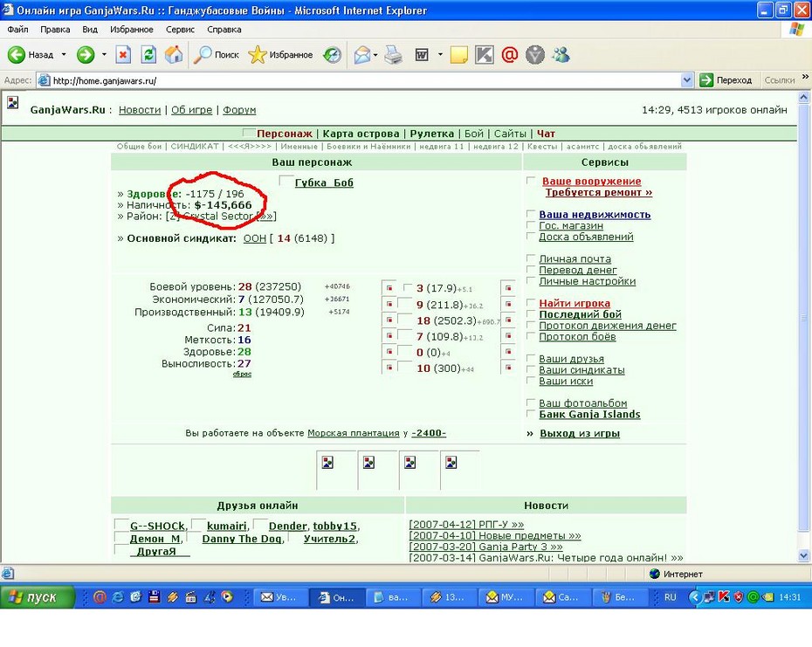Click the mail envelope toolbar icon
This screenshot has width=812, height=647.
[362, 54]
